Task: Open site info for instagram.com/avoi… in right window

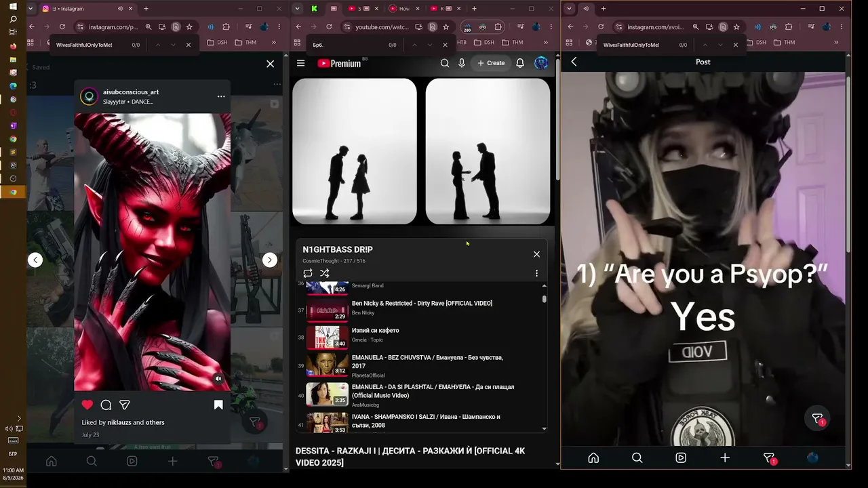Action: (618, 27)
